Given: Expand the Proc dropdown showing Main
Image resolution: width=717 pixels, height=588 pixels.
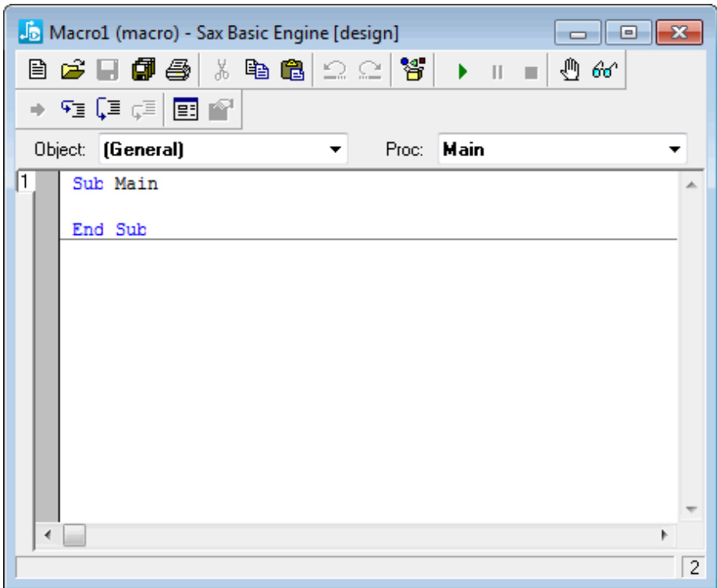Looking at the screenshot, I should pyautogui.click(x=675, y=150).
